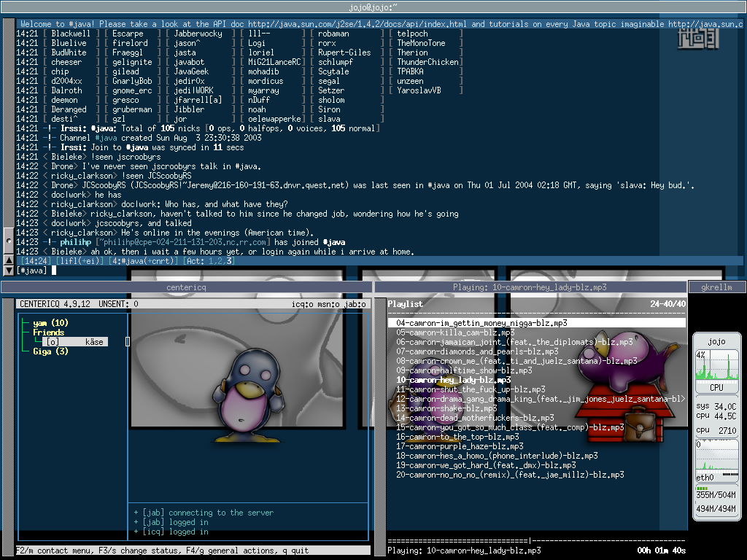The width and height of the screenshot is (747, 560).
Task: Select 05-camron-killa_cam-blz.mp3 track
Action: (455, 332)
